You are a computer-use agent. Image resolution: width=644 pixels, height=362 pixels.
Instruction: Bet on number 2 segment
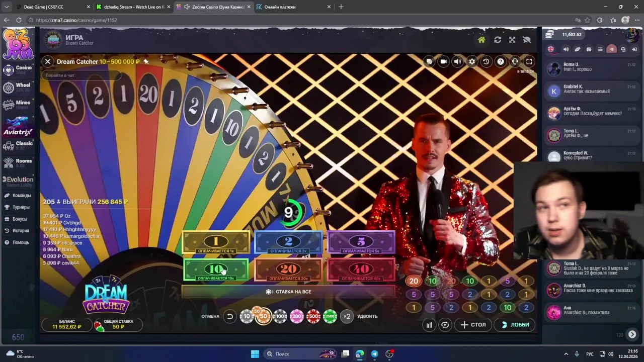pos(288,243)
